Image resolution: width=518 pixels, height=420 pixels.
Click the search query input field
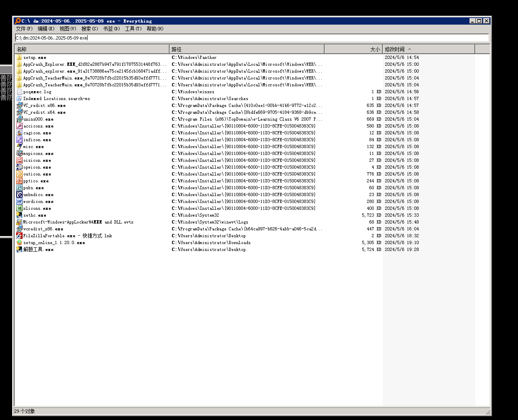[252, 38]
